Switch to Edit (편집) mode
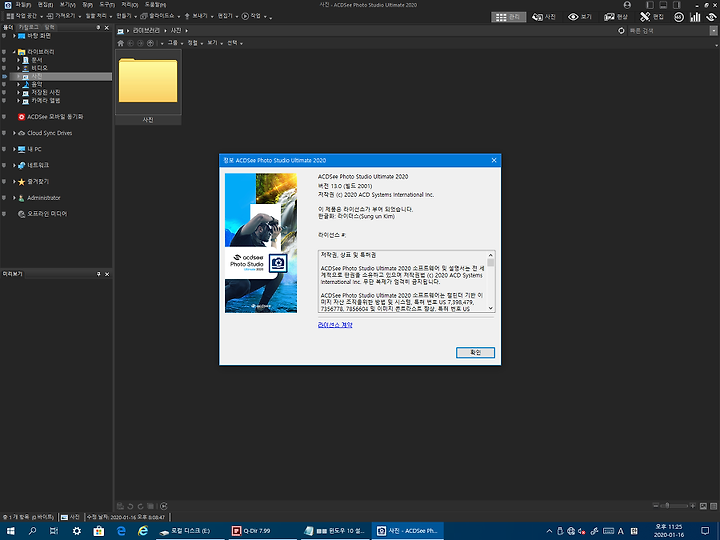This screenshot has width=720, height=540. click(x=652, y=17)
